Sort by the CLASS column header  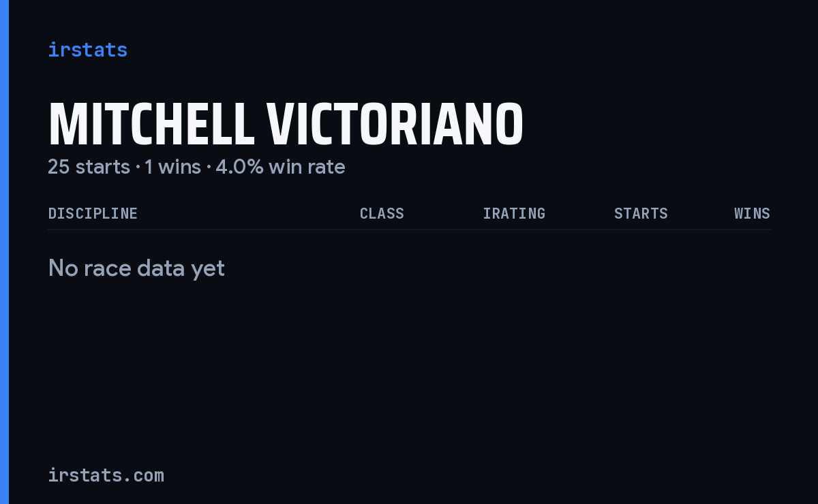pos(382,214)
